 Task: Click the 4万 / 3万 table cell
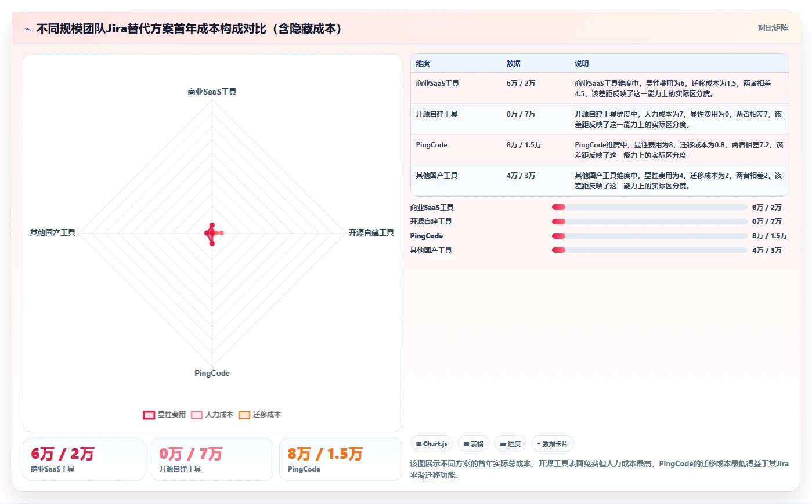(x=521, y=176)
